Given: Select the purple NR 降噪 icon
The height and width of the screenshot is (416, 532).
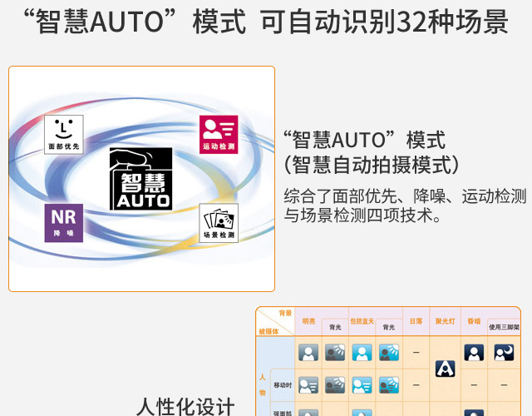Looking at the screenshot, I should pyautogui.click(x=64, y=222).
